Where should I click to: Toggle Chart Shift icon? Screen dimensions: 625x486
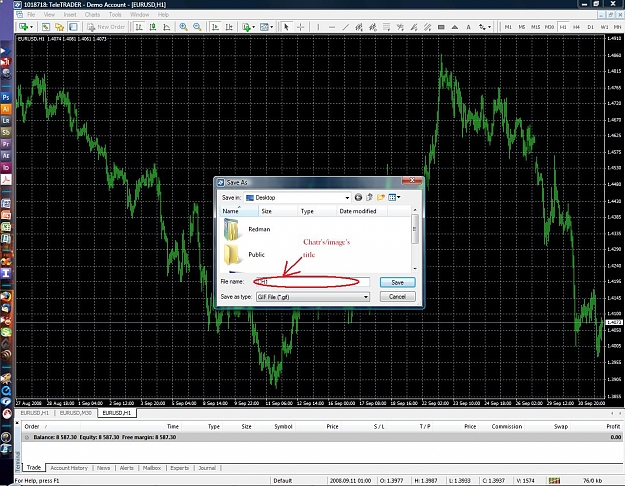pos(229,27)
